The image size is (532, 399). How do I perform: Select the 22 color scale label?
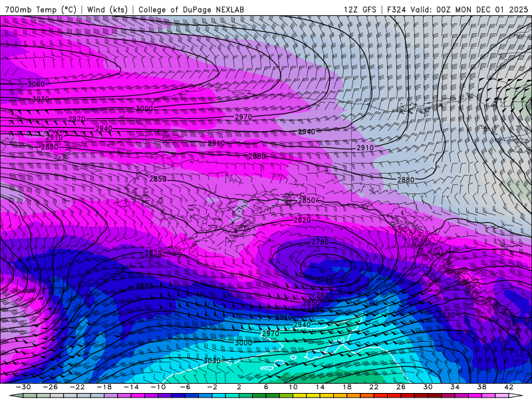click(374, 387)
